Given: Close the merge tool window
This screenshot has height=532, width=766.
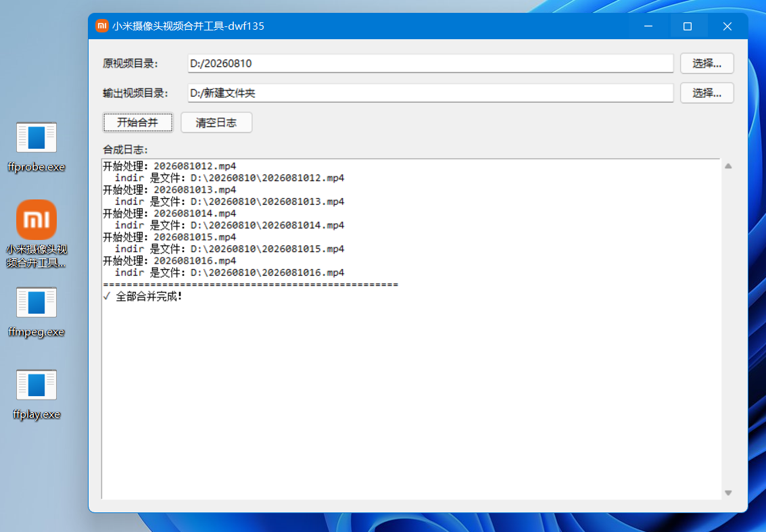Looking at the screenshot, I should click(x=727, y=26).
